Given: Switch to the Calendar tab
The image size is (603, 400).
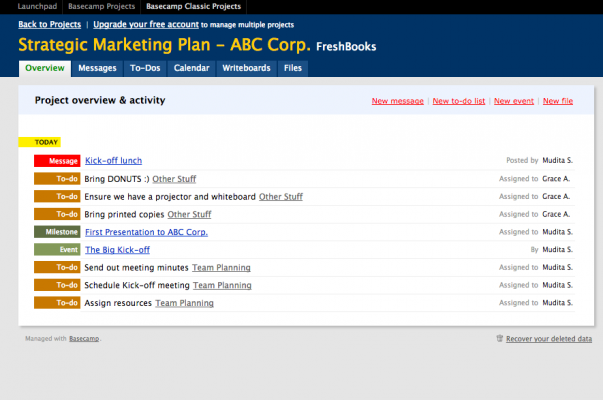Looking at the screenshot, I should tap(192, 68).
